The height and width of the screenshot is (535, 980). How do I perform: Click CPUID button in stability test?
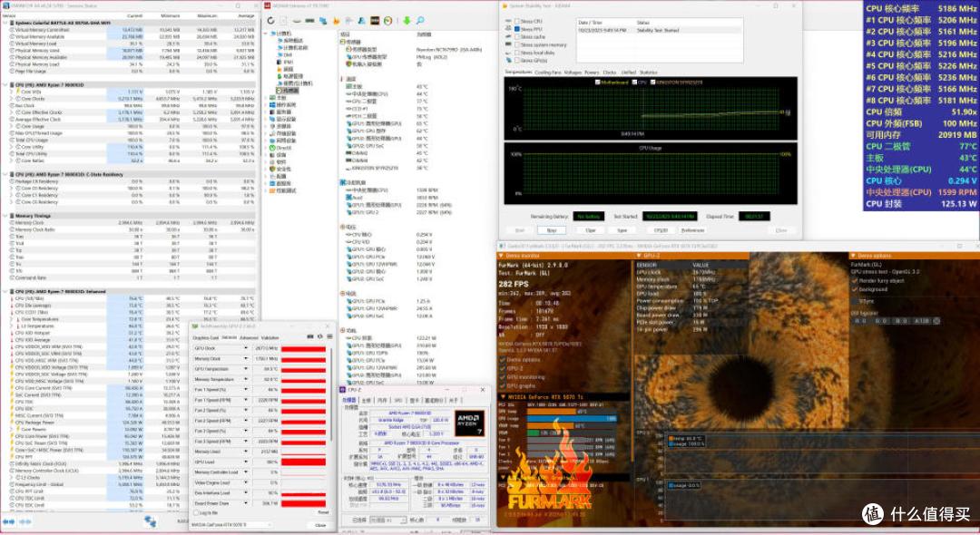[x=661, y=230]
